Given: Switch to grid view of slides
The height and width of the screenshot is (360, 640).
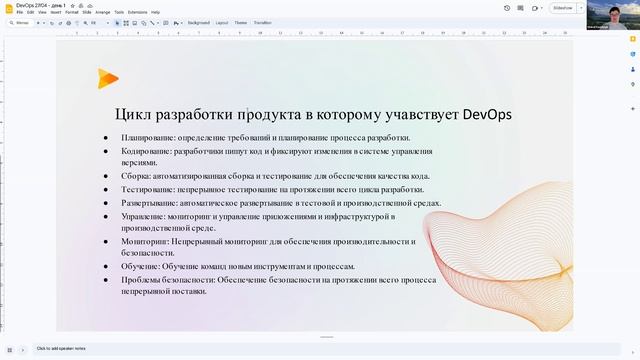Looking at the screenshot, I should pos(10,350).
